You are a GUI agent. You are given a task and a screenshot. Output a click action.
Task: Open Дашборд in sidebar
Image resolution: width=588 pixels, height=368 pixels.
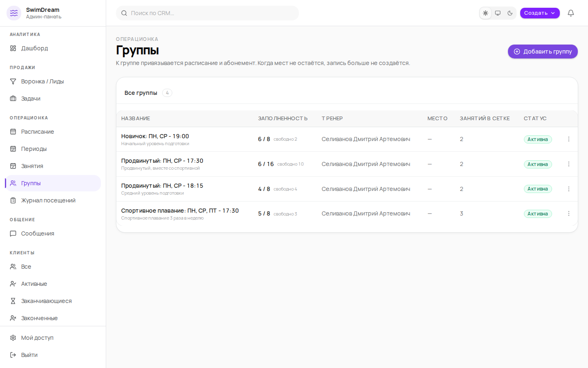[53, 48]
